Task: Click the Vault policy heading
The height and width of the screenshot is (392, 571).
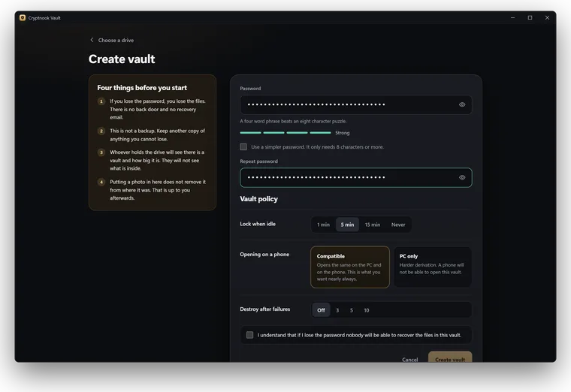Action: tap(258, 199)
